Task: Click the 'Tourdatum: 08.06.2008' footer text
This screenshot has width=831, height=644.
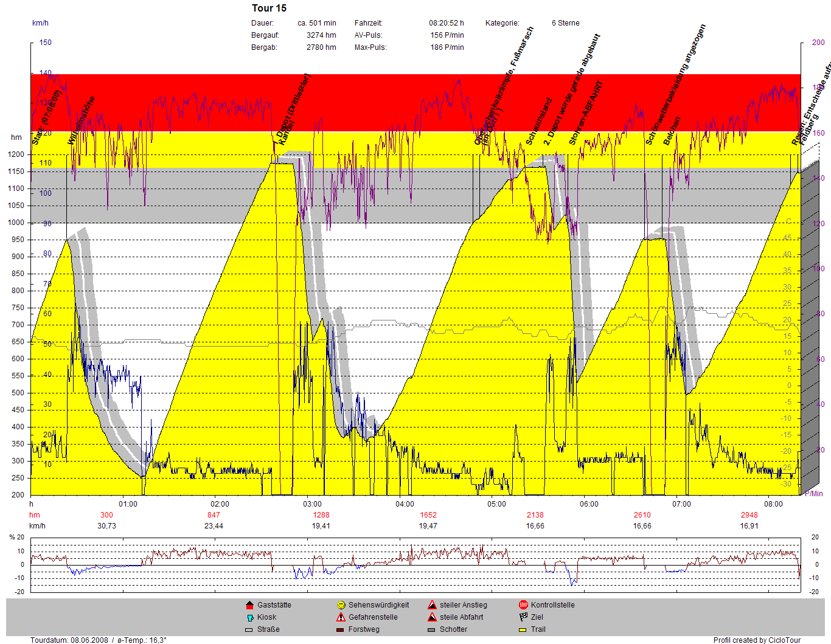Action: pyautogui.click(x=69, y=640)
